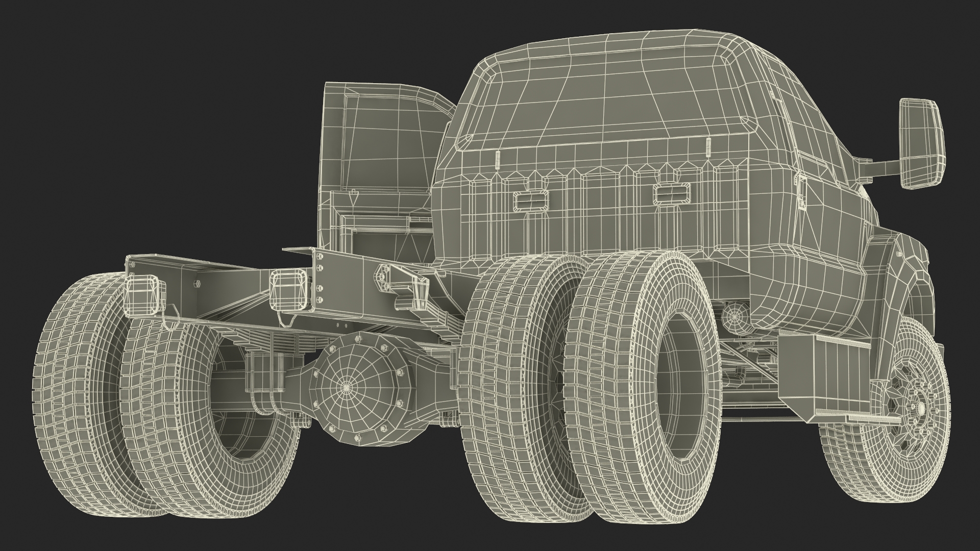Click the right rectangular cab-back light
980x551 pixels.
point(672,193)
